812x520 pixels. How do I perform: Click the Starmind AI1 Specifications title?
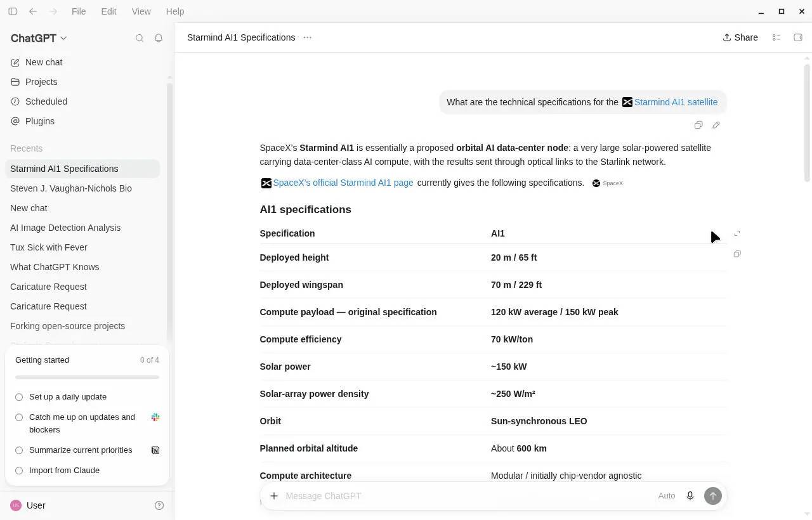[x=241, y=37]
